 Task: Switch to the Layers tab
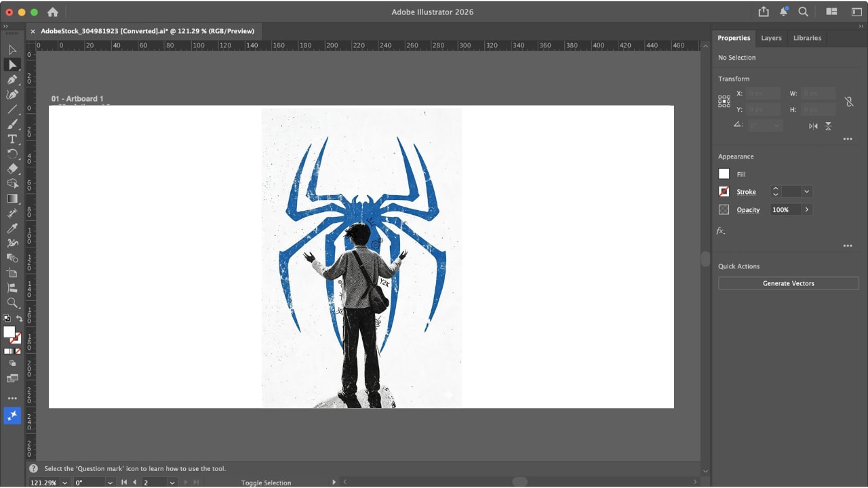click(x=771, y=38)
